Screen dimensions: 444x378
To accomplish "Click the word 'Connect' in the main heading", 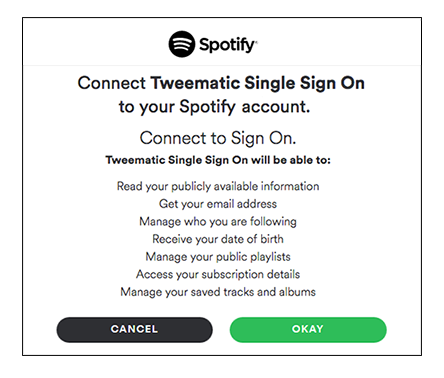I will 112,83.
